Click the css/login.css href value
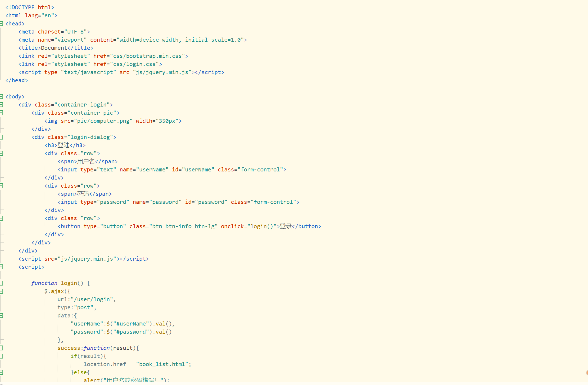Image resolution: width=588 pixels, height=385 pixels. [134, 64]
